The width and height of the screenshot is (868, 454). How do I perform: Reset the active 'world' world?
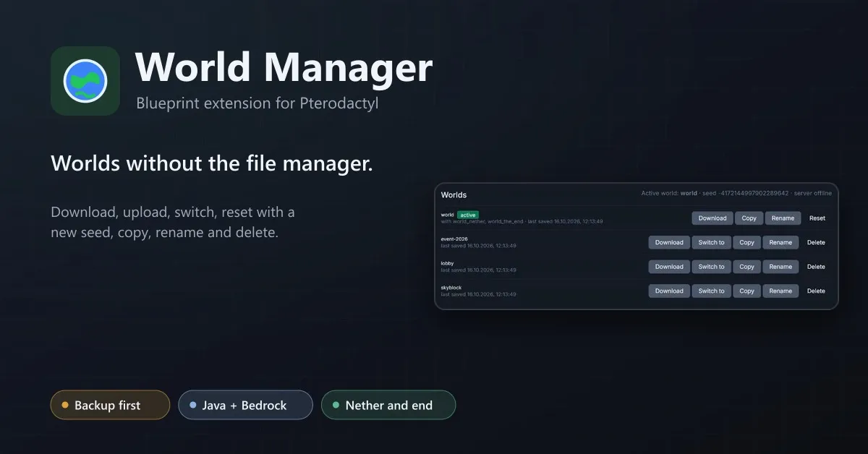[817, 218]
